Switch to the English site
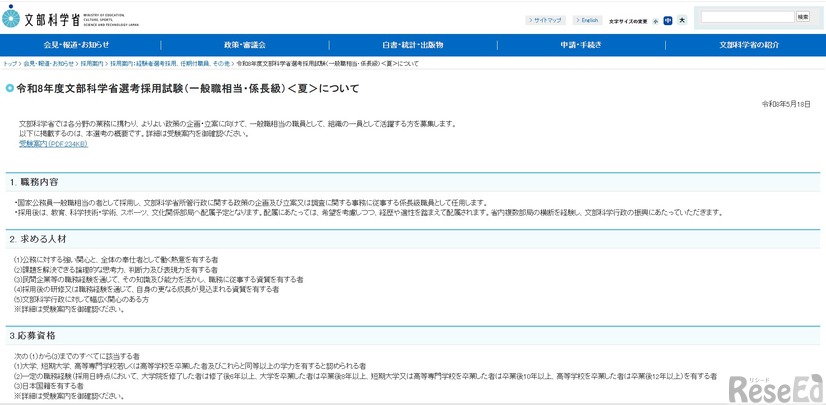This screenshot has height=405, width=826. coord(587,20)
